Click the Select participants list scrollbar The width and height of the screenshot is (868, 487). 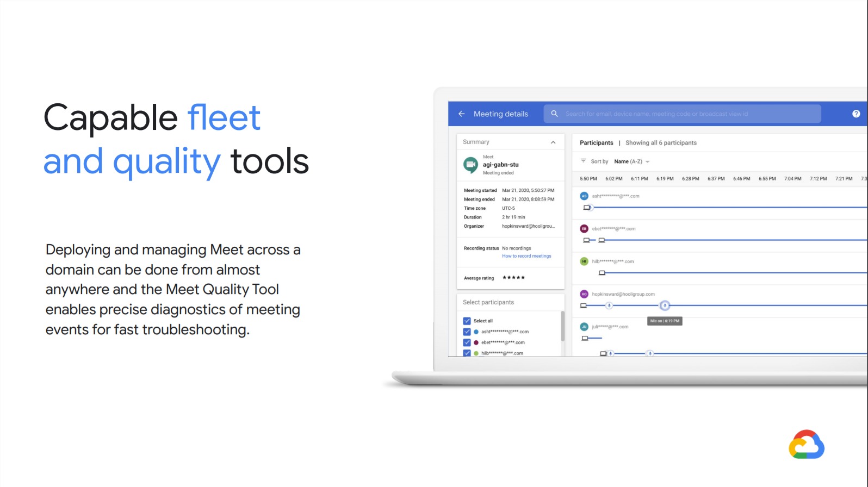click(562, 326)
